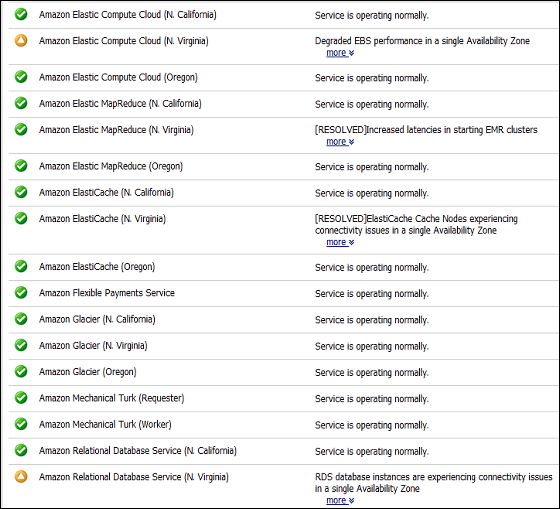The image size is (560, 509).
Task: Click status icon for Flexible Payments Service
Action: point(21,293)
